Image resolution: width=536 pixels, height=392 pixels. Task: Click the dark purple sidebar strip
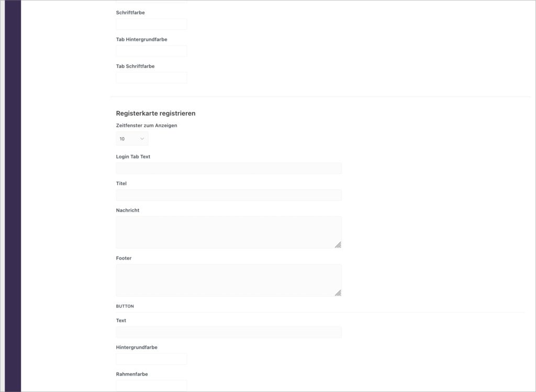coord(13,196)
